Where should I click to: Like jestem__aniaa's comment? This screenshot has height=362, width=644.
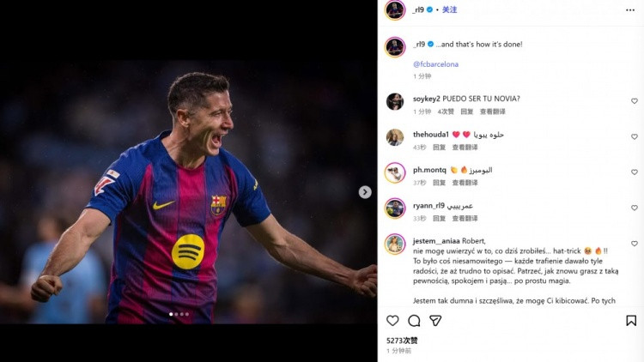(x=635, y=244)
